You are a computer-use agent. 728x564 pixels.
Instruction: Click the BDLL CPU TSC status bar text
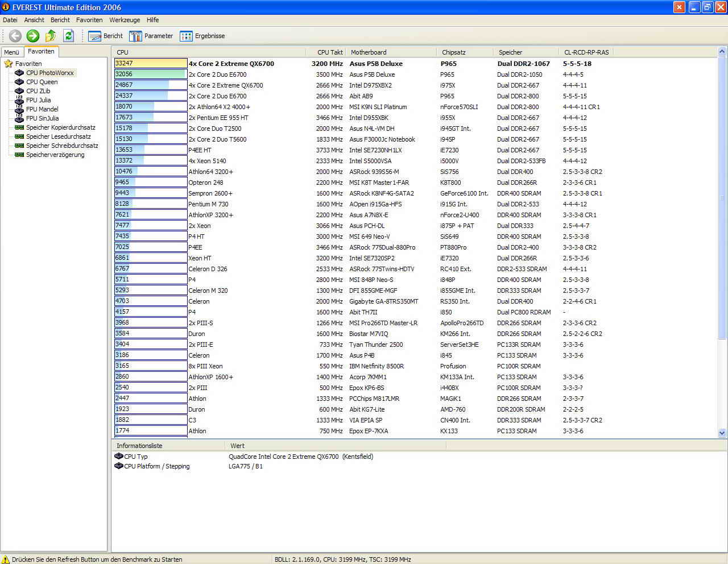click(x=342, y=559)
